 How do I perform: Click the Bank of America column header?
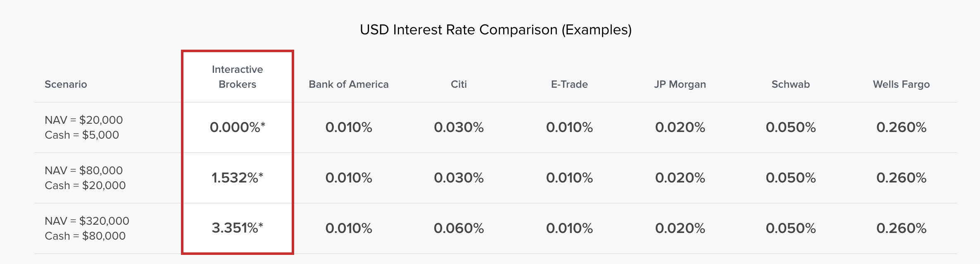(x=348, y=84)
